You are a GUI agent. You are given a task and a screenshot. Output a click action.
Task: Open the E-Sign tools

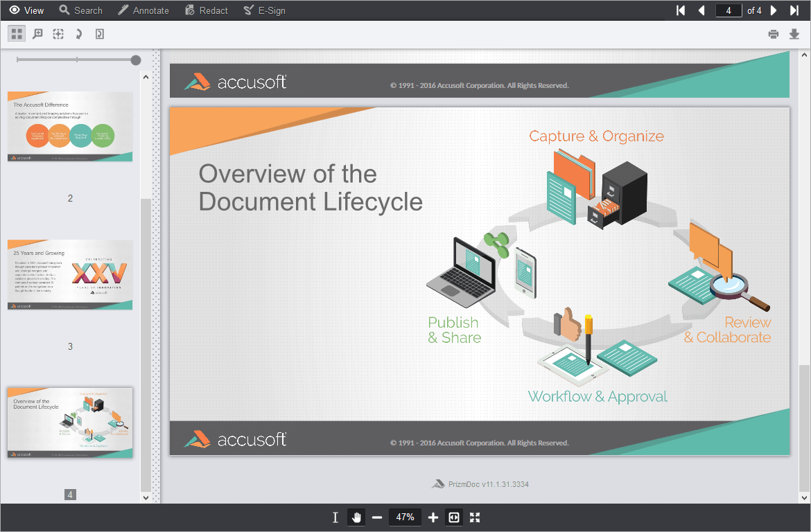[265, 10]
